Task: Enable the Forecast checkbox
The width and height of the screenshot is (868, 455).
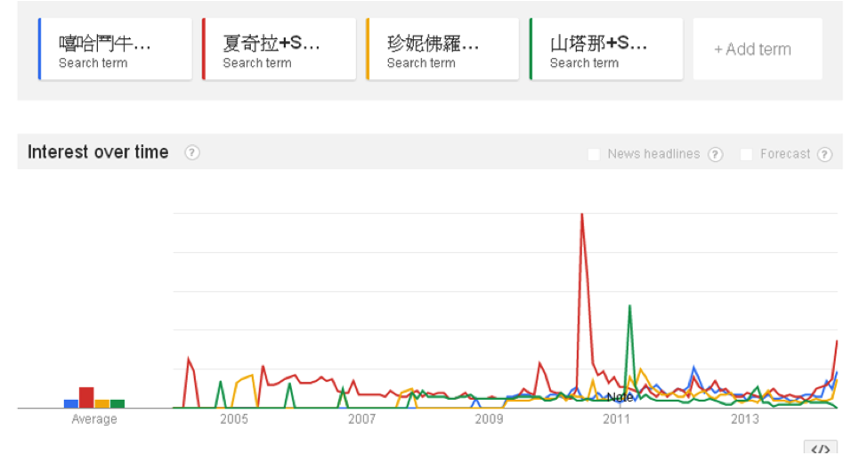Action: [747, 154]
